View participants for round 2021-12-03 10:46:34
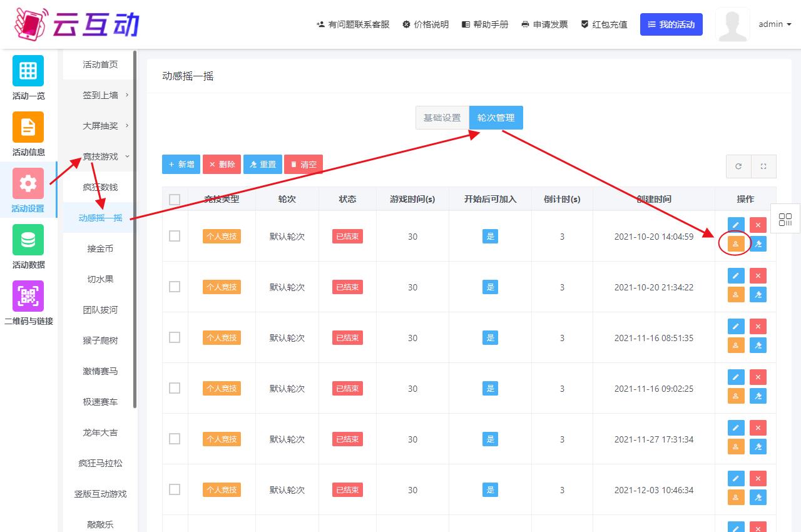The height and width of the screenshot is (532, 801). [x=736, y=498]
